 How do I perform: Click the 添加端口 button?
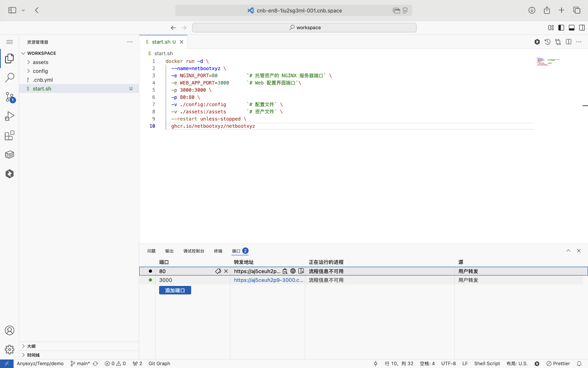[x=175, y=290]
